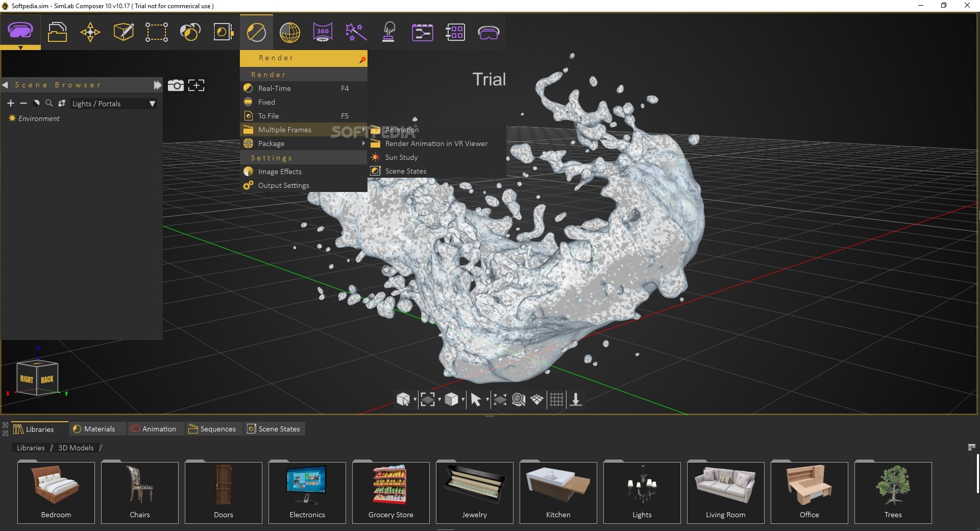Select Render Animation in VR Viewer
The image size is (980, 531).
tap(437, 143)
